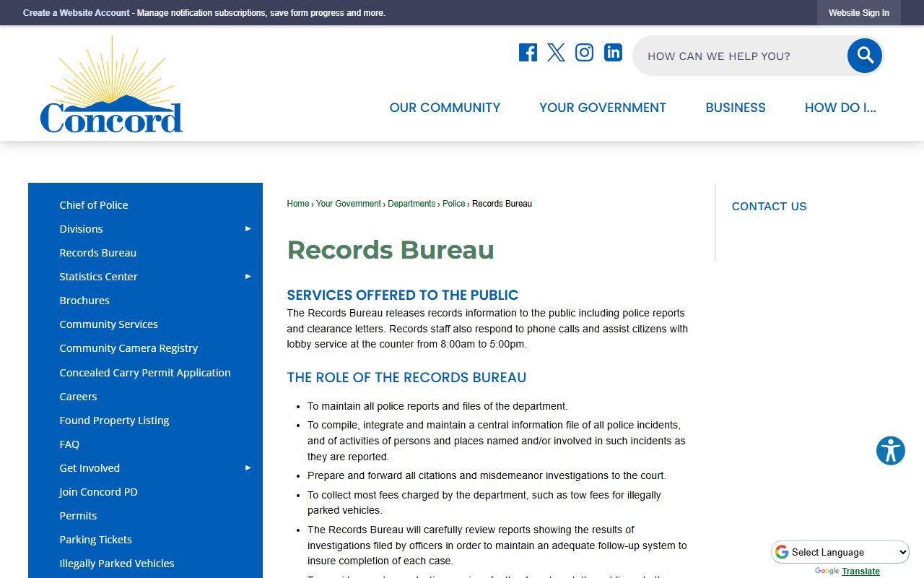Click the Records Bureau page title
924x578 pixels.
coord(391,250)
